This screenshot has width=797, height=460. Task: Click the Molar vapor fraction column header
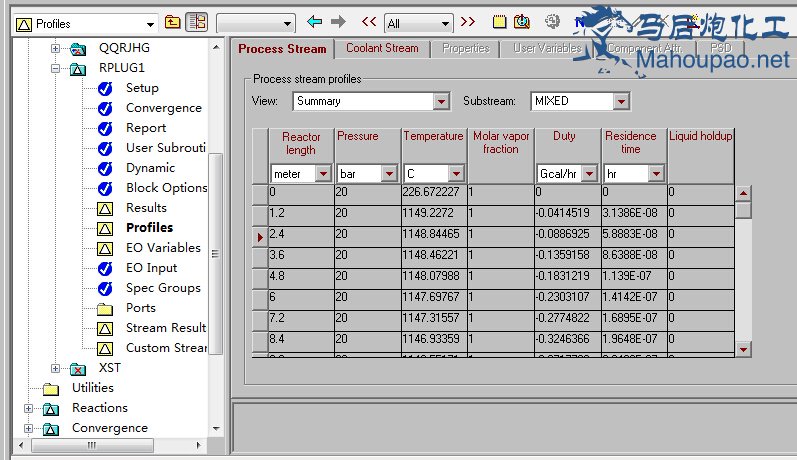501,156
